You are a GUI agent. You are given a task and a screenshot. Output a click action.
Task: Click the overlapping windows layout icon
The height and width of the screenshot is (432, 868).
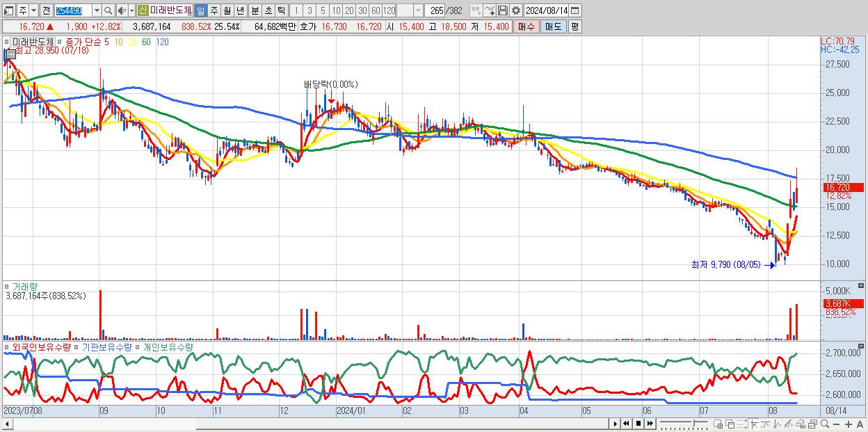[x=730, y=424]
